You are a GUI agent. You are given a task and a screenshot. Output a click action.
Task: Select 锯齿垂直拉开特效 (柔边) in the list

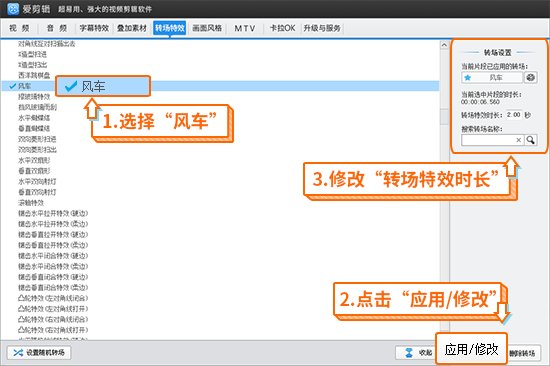(x=53, y=245)
